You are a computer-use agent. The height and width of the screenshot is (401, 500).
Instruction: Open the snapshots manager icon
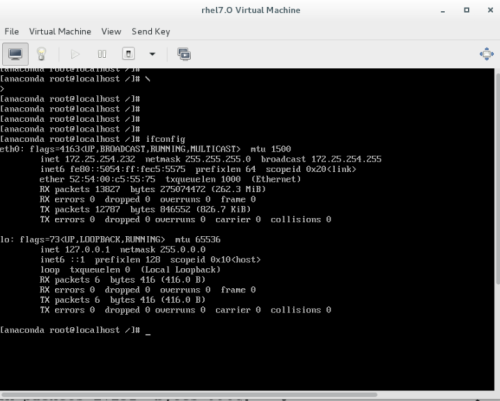[x=184, y=54]
